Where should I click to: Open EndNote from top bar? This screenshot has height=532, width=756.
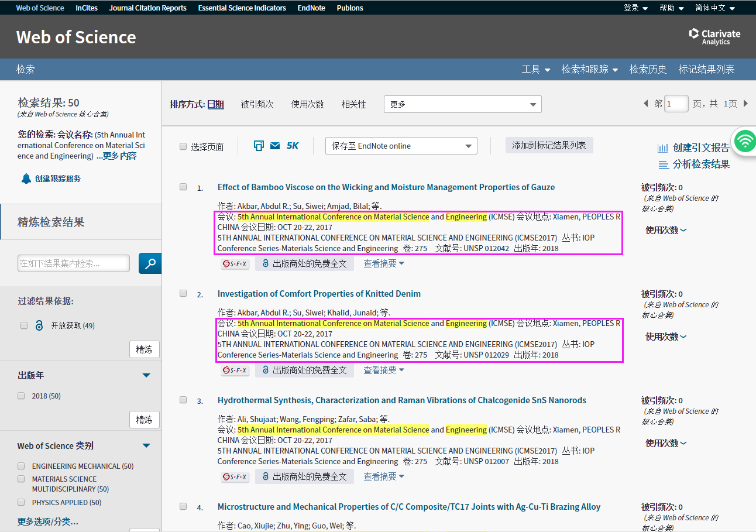click(x=311, y=8)
